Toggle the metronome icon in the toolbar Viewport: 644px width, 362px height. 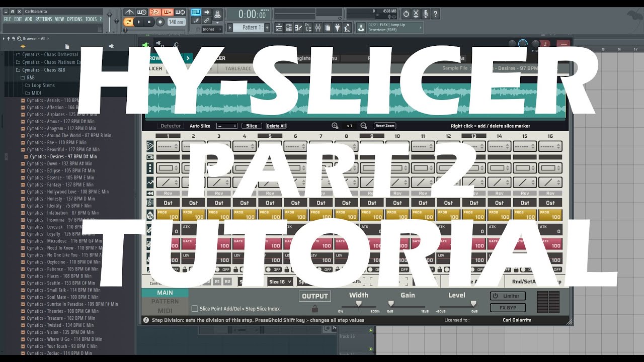129,12
